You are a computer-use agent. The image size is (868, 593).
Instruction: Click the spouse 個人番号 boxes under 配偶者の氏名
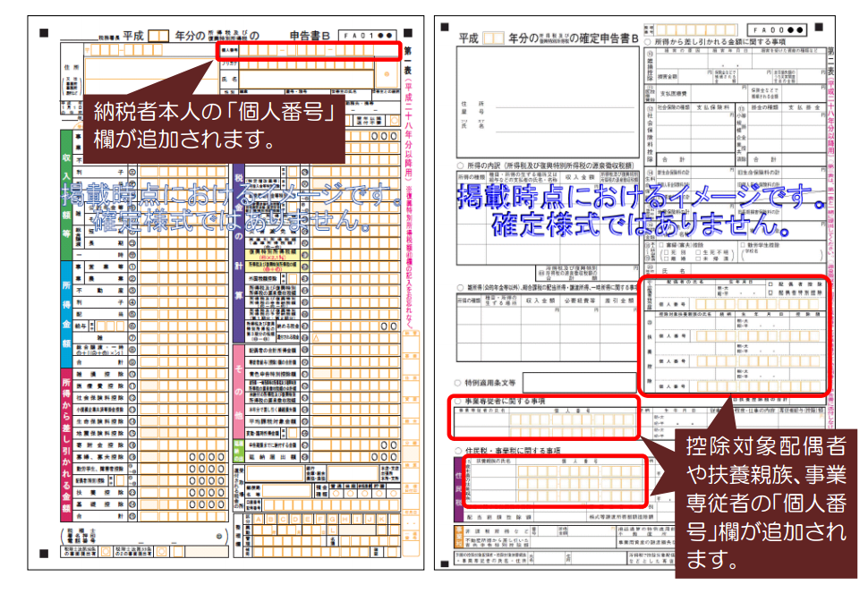coord(757,304)
